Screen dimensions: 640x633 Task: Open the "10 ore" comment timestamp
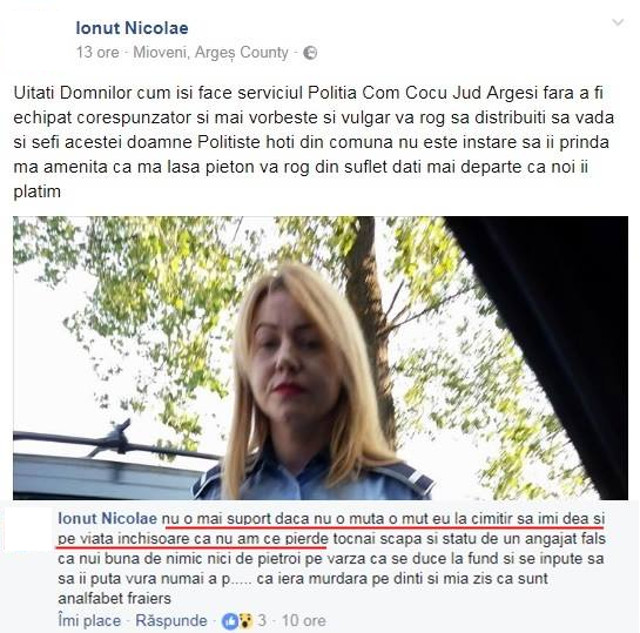(x=304, y=621)
